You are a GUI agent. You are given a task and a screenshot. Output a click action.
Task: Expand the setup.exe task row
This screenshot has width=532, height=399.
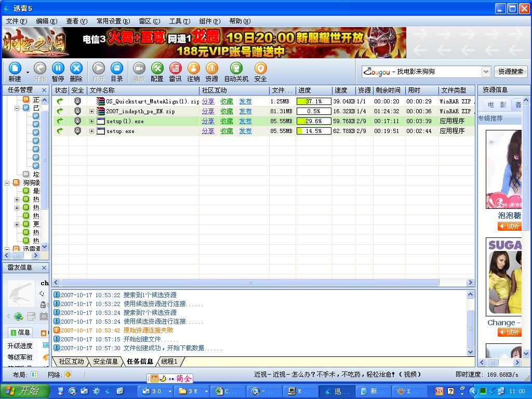[91, 131]
